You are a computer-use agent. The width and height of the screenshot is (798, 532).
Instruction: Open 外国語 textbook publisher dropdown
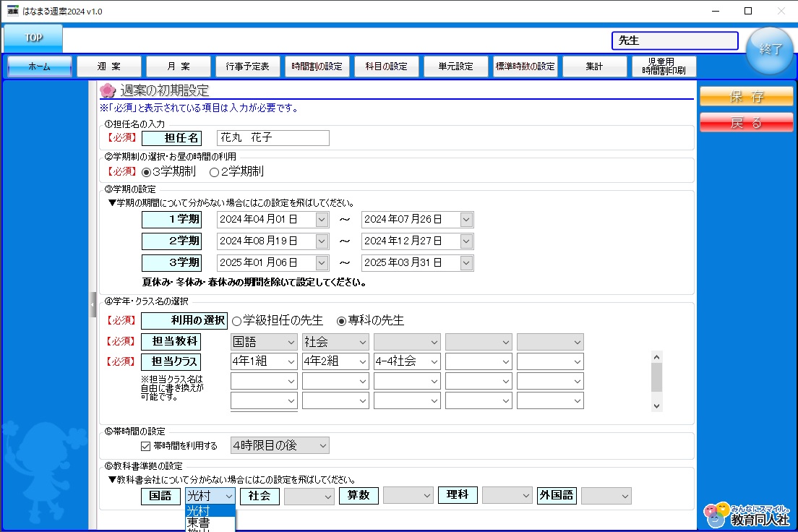[x=606, y=497]
